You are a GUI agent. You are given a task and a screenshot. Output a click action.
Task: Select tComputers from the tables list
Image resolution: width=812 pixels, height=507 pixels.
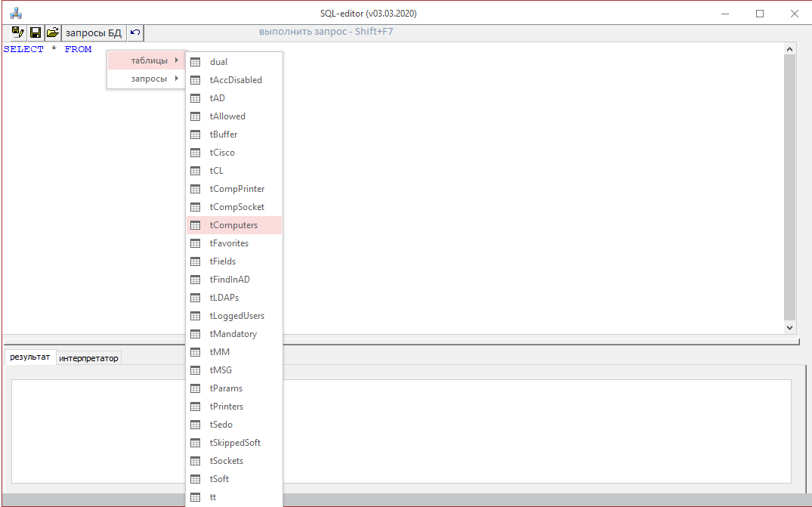click(234, 225)
